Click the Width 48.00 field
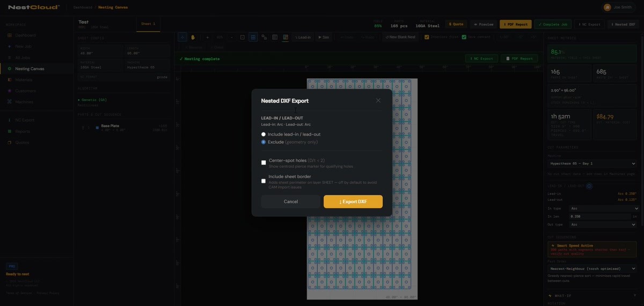The width and height of the screenshot is (644, 306). 101,51
